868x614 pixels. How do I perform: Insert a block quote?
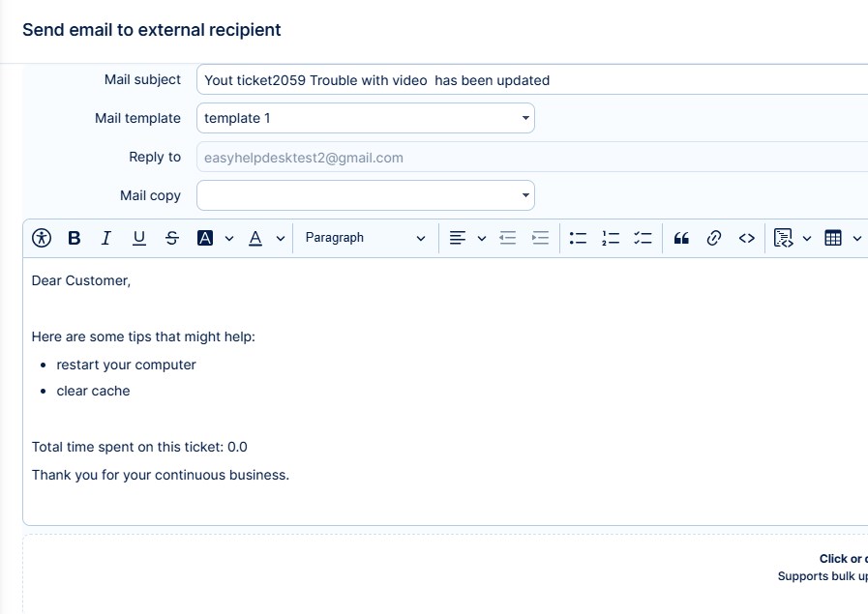tap(681, 238)
